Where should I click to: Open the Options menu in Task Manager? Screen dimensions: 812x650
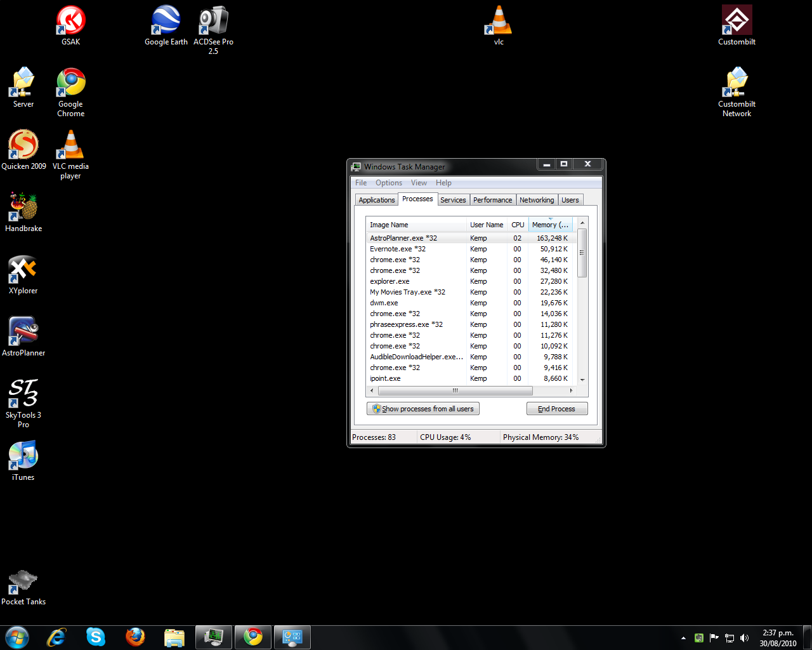point(389,183)
